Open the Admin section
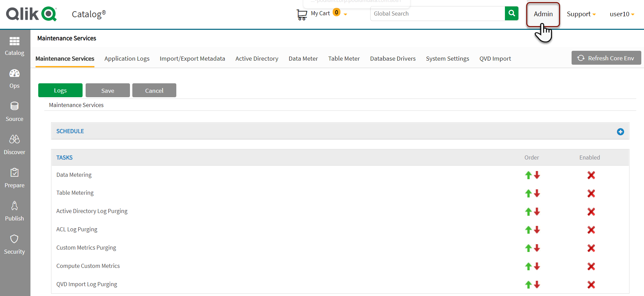Image resolution: width=644 pixels, height=296 pixels. (543, 14)
